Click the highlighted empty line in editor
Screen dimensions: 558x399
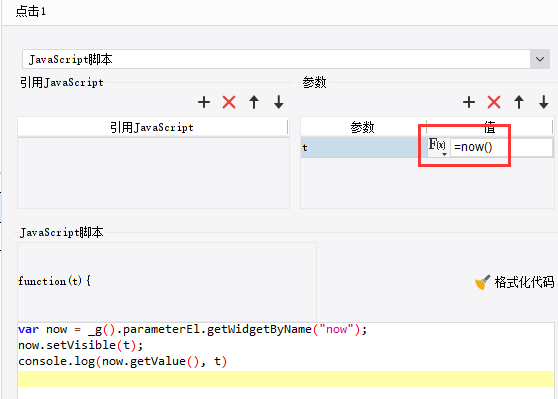click(286, 379)
